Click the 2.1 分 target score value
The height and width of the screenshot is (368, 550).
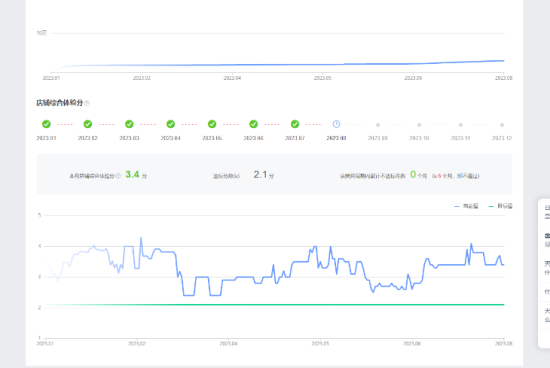[x=264, y=174]
